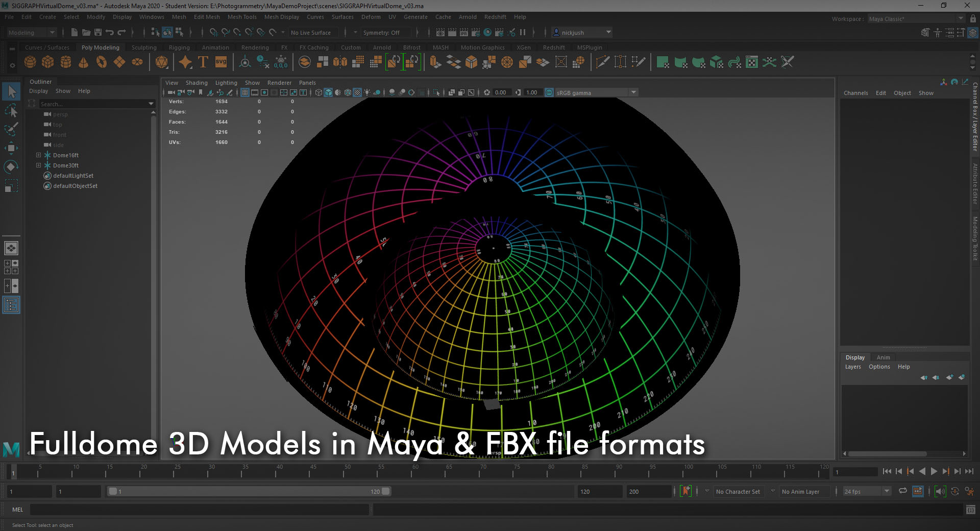Open the Mesh Tools menu

click(x=242, y=17)
